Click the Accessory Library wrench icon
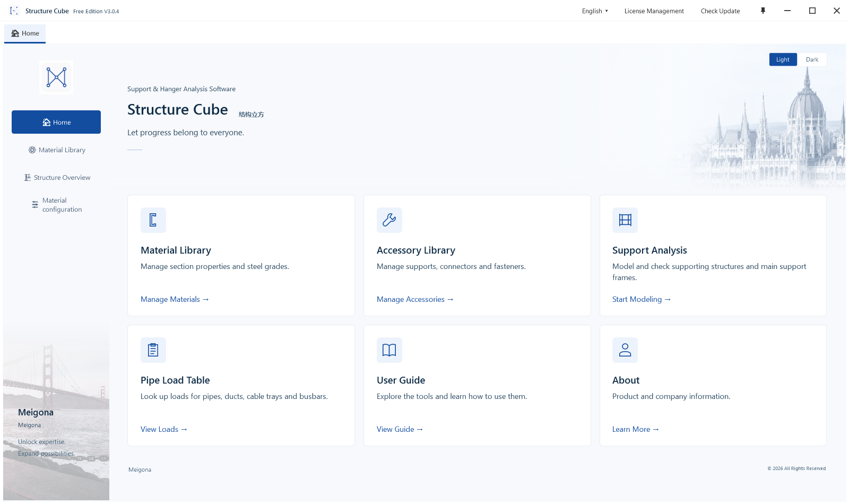The height and width of the screenshot is (504, 849). [x=389, y=220]
